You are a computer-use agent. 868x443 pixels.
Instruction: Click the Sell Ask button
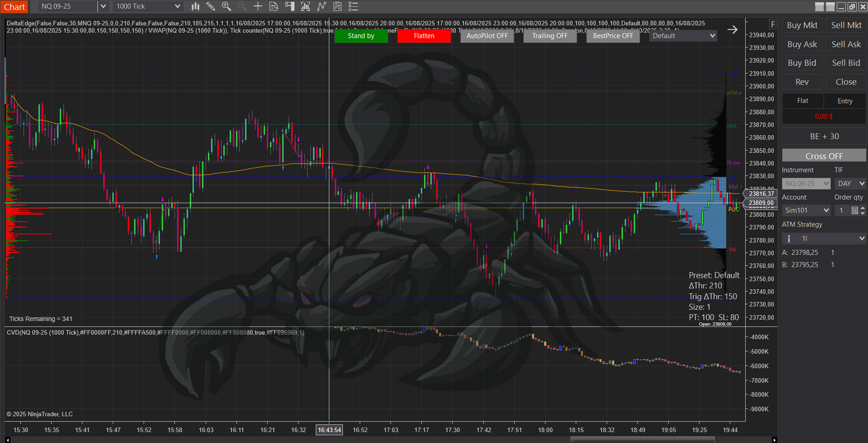pos(846,44)
